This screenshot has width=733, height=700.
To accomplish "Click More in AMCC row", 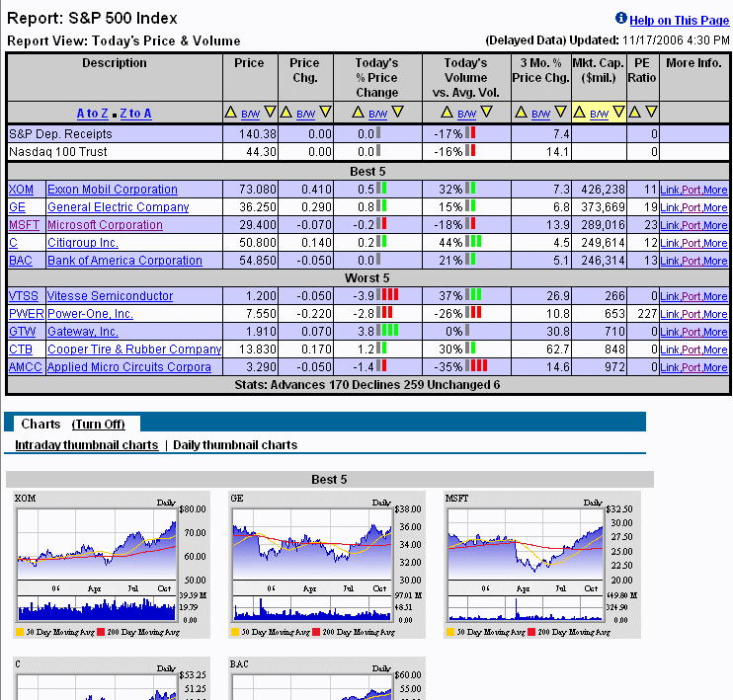I will click(x=715, y=367).
